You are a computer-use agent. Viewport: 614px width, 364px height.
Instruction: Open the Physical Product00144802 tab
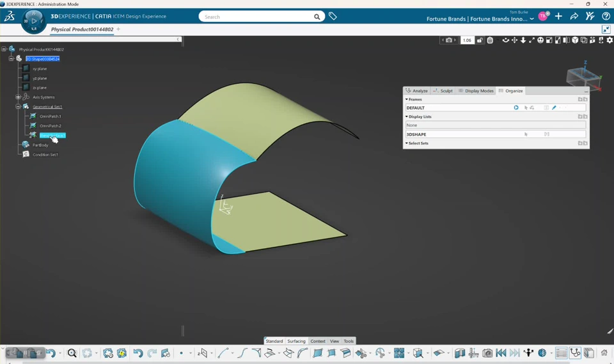coord(83,29)
